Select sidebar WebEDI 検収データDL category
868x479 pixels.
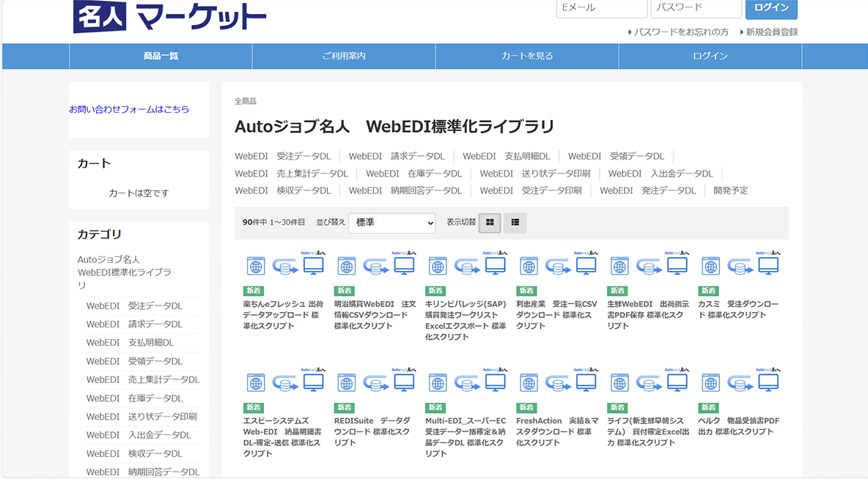tap(134, 453)
